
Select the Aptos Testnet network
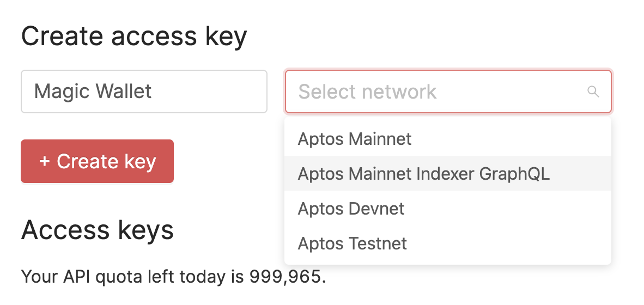point(352,243)
